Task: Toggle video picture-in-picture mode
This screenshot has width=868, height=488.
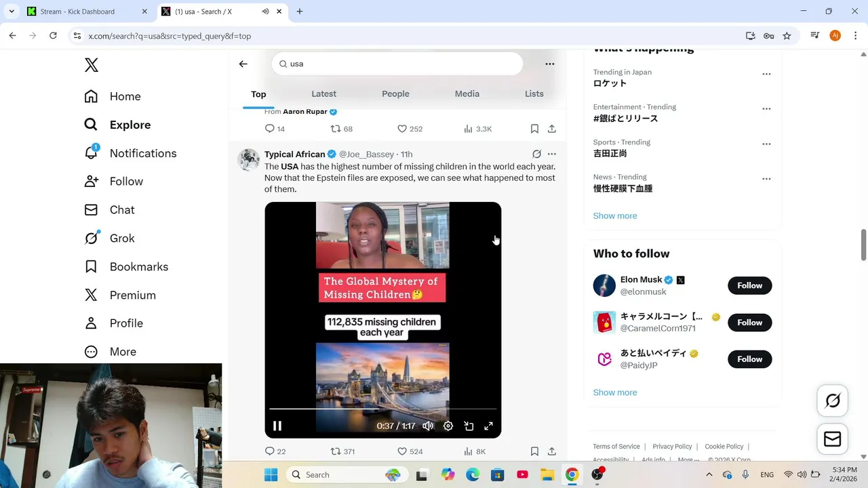Action: pyautogui.click(x=469, y=426)
